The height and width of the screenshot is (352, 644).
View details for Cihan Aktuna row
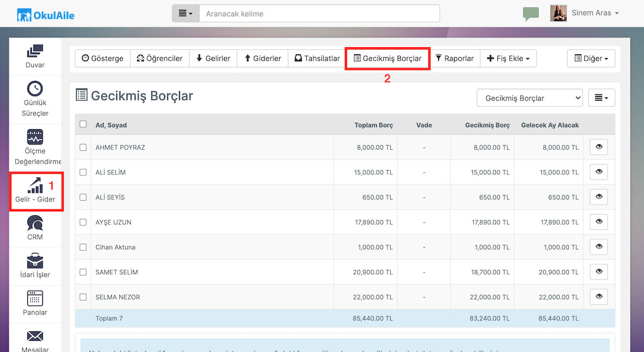pos(599,247)
